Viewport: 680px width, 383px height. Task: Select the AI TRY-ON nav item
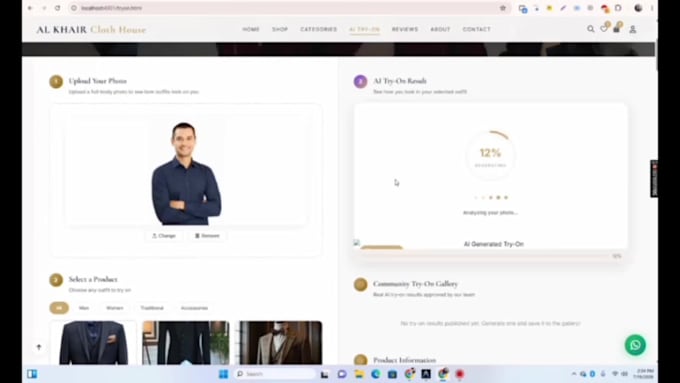click(365, 29)
